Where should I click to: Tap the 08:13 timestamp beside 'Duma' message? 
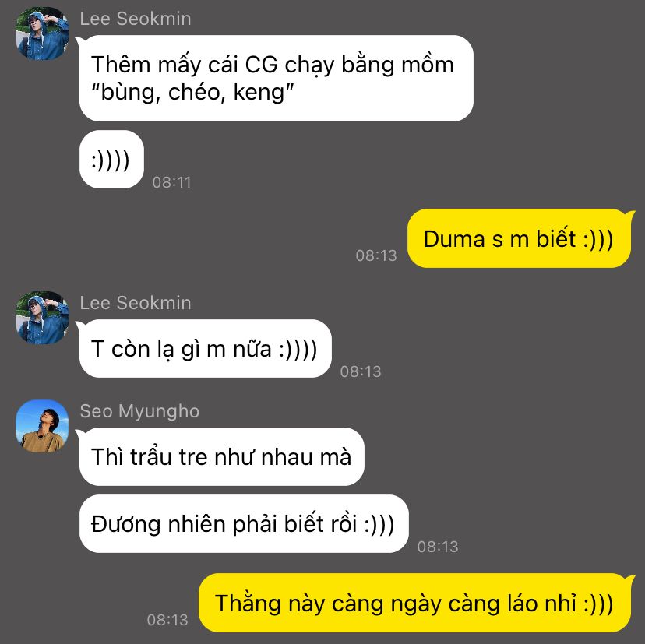click(x=376, y=255)
